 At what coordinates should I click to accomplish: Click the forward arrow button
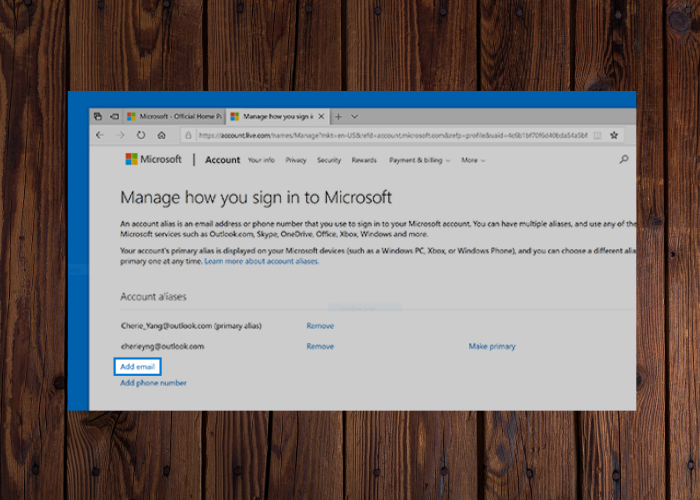pos(121,135)
